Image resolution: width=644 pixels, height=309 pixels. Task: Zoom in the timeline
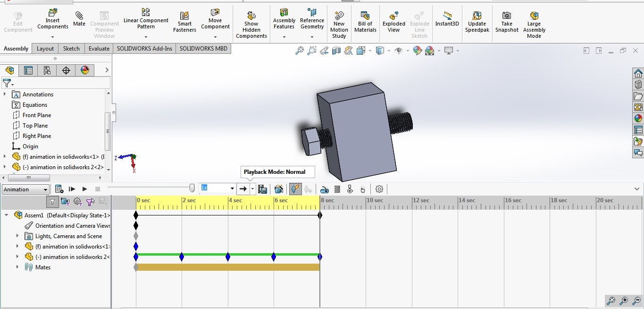(x=624, y=300)
